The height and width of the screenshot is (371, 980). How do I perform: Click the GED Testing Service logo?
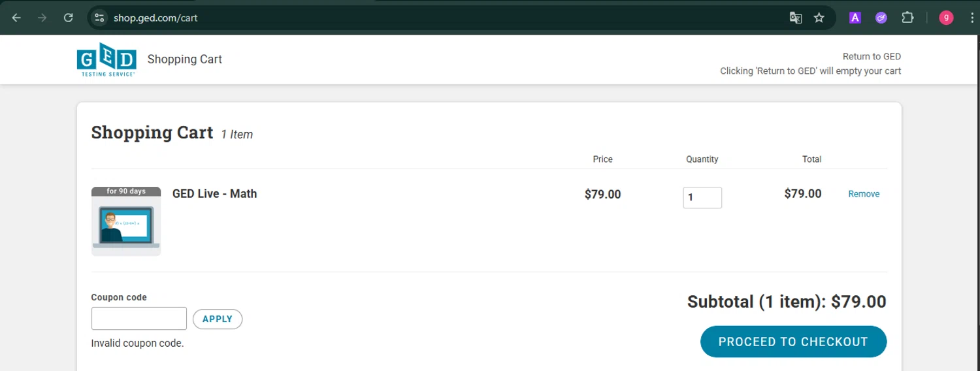coord(106,59)
